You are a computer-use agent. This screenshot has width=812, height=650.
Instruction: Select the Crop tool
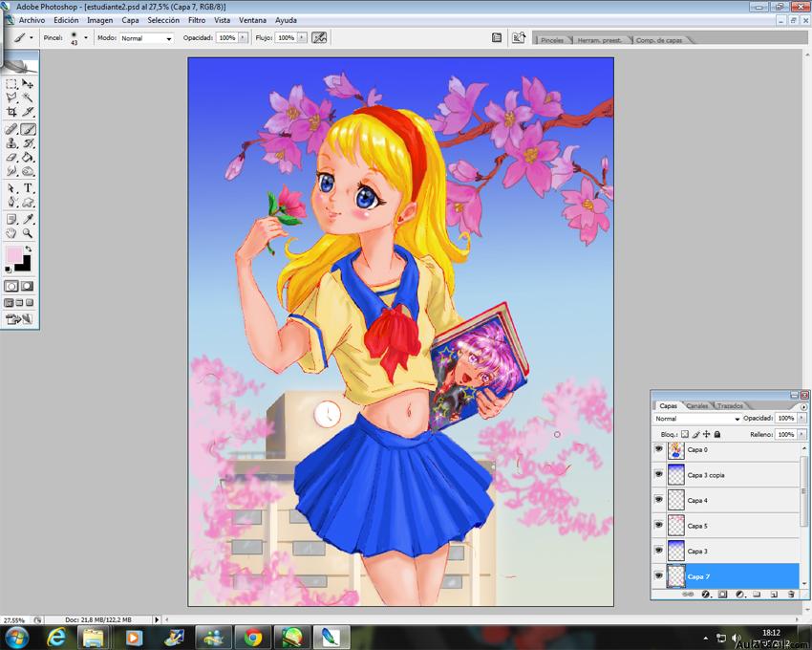(11, 112)
